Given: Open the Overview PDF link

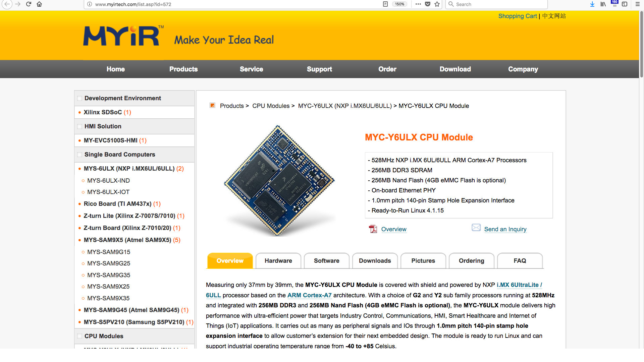Looking at the screenshot, I should tap(393, 229).
